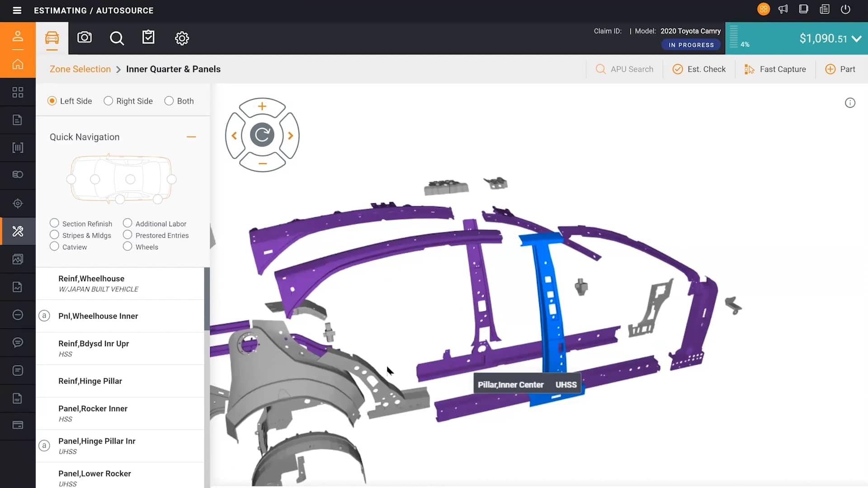Open the images gallery sidebar icon

point(18,259)
